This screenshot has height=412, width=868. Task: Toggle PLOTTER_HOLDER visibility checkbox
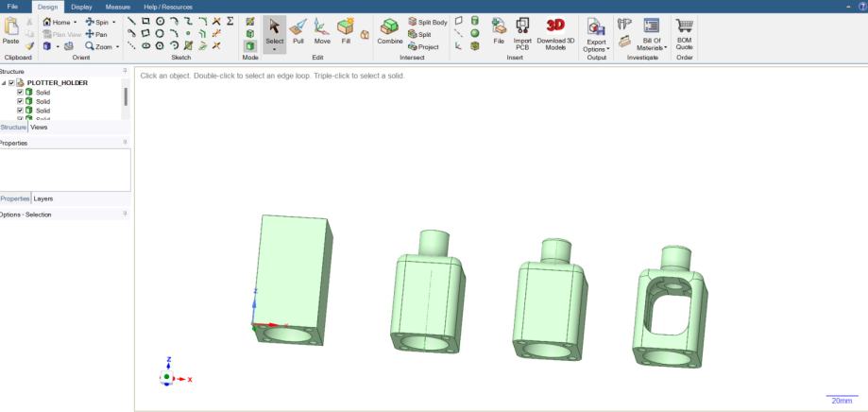(11, 83)
